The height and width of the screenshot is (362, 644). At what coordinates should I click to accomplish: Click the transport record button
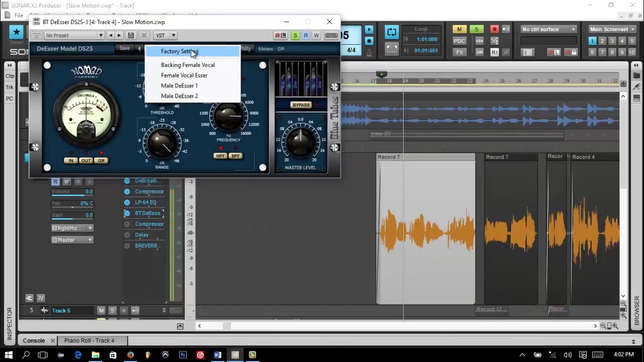click(x=369, y=41)
